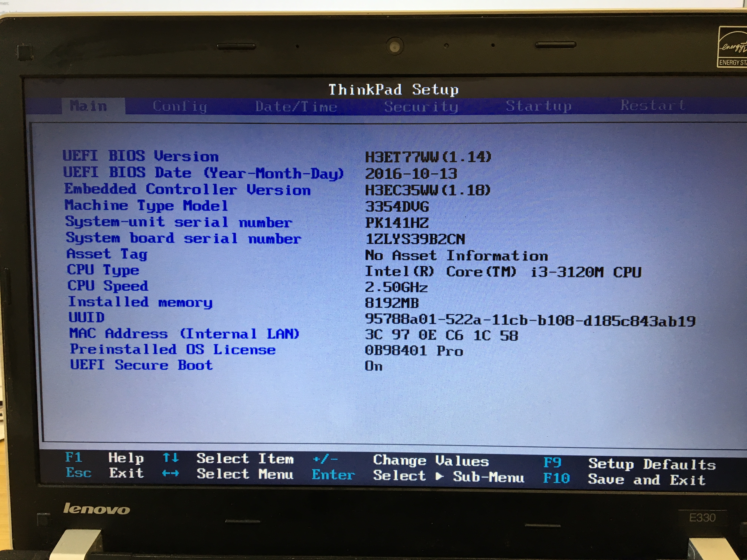Screen dimensions: 747x560
Task: Select MAC address 3C 97 0E C6 1C 58
Action: (x=441, y=335)
